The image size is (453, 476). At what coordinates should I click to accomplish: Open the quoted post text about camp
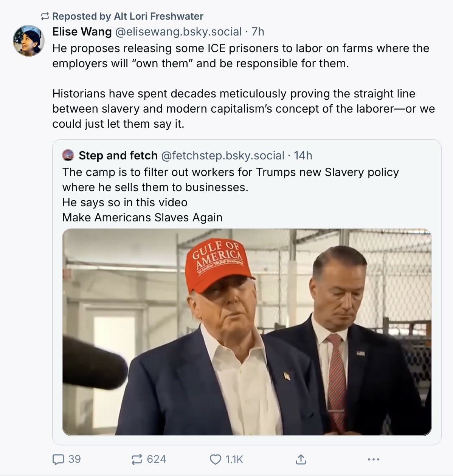click(230, 195)
